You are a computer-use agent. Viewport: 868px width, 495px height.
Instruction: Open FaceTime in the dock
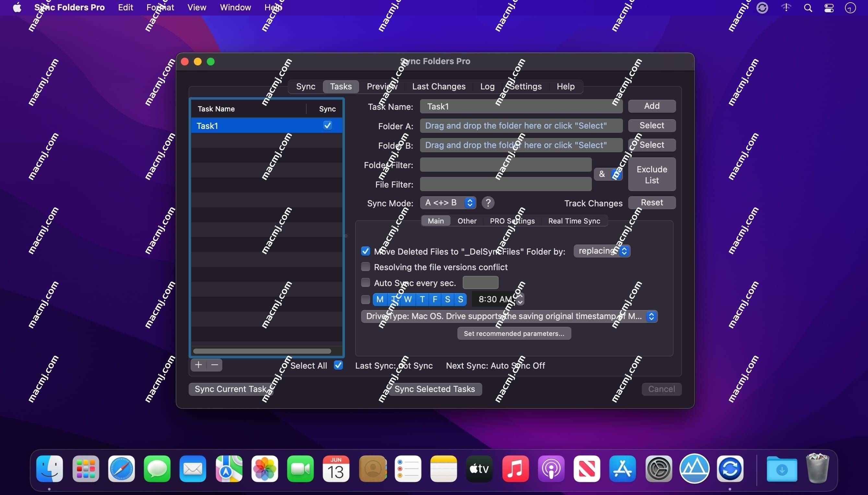tap(300, 469)
